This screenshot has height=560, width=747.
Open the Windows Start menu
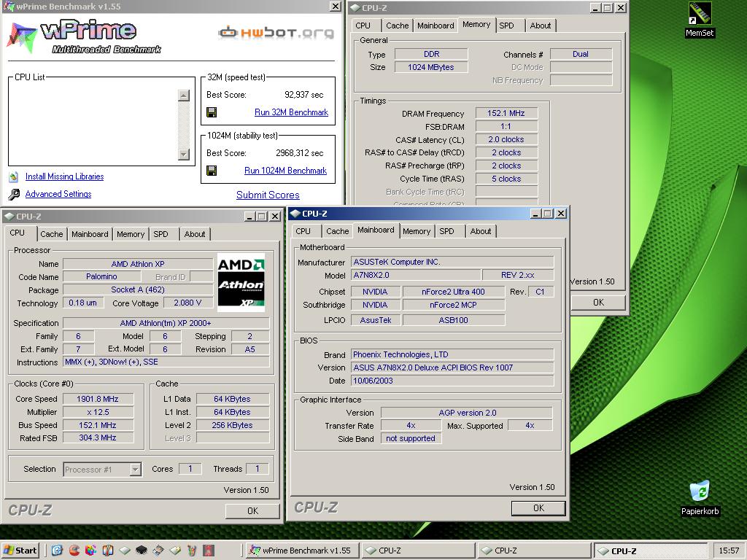[20, 551]
